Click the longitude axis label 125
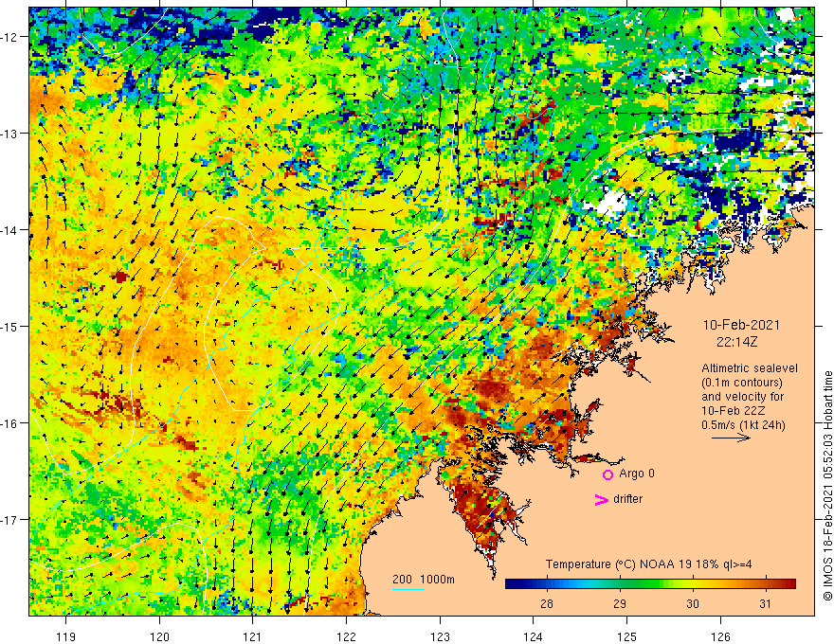834x644 pixels. (x=627, y=636)
